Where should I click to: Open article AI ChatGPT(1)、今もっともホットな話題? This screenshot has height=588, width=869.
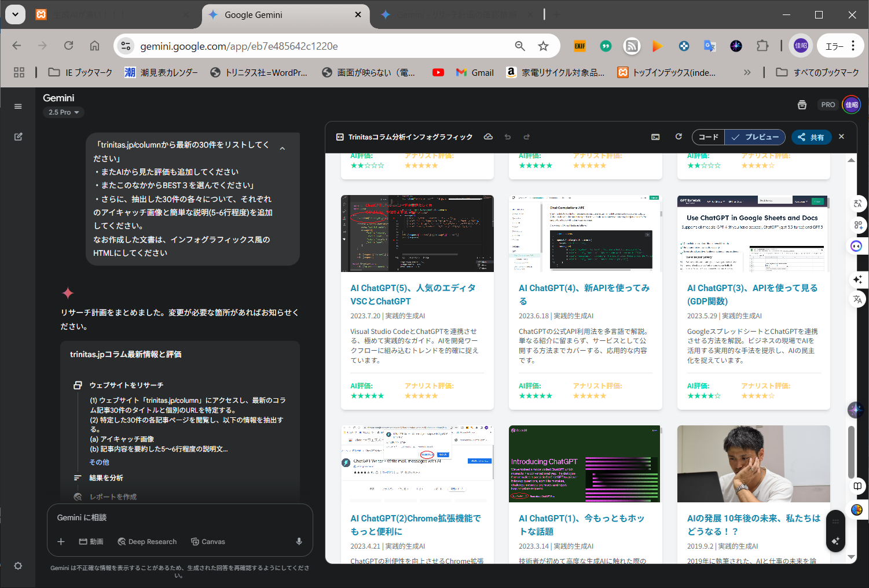[581, 525]
